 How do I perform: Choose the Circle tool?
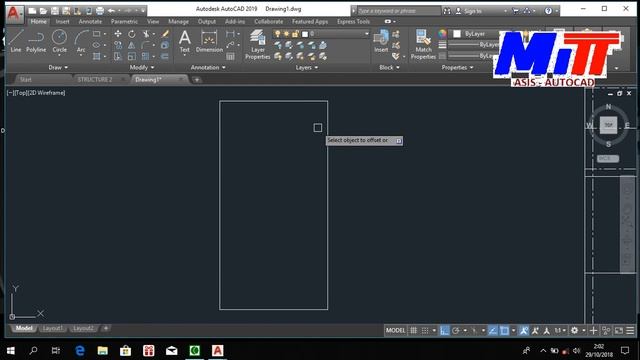click(59, 41)
